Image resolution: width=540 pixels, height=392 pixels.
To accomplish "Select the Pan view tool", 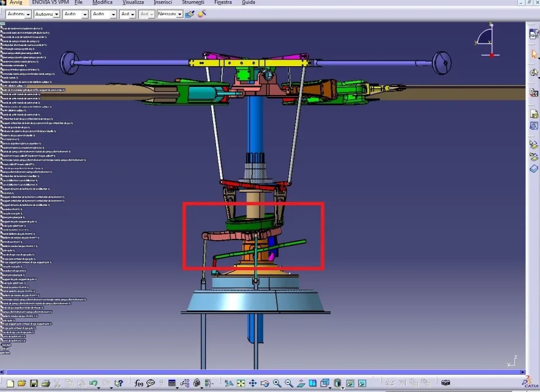I will click(253, 383).
